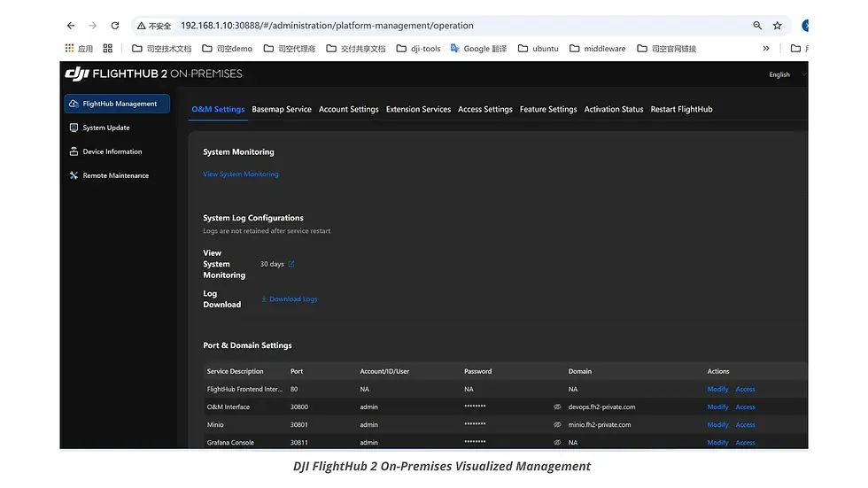Screen dimensions: 868x488
Task: Open Remote Maintenance in the sidebar
Action: (109, 175)
